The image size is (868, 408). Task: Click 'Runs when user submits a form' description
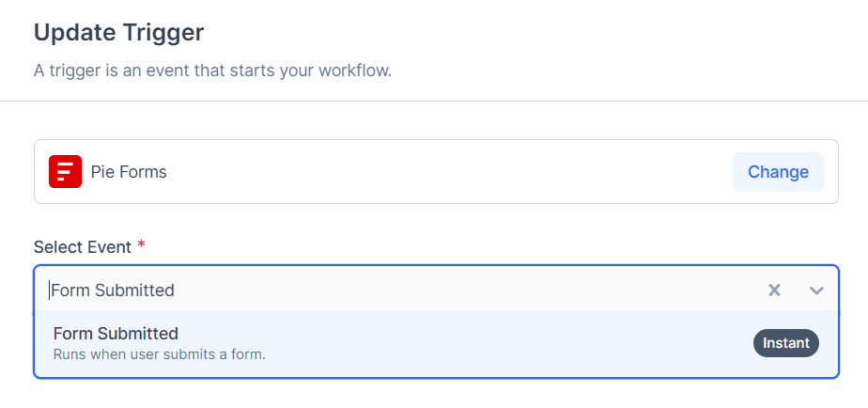click(159, 355)
